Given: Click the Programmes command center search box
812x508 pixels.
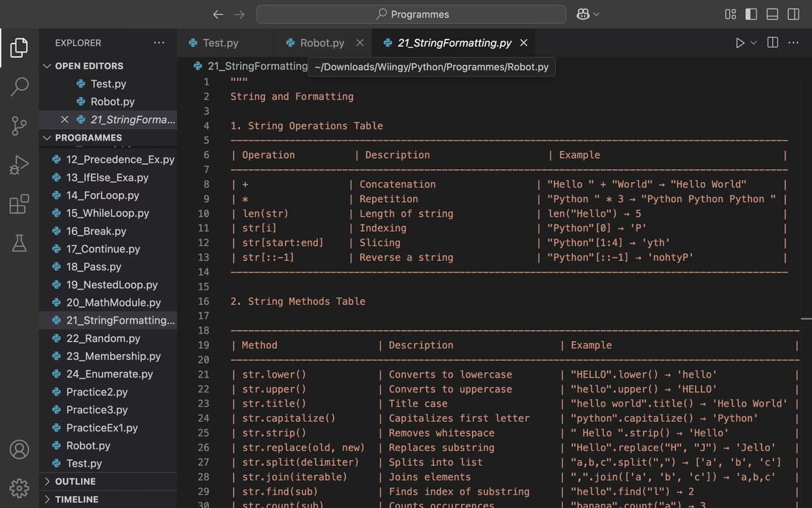Looking at the screenshot, I should click(x=411, y=14).
